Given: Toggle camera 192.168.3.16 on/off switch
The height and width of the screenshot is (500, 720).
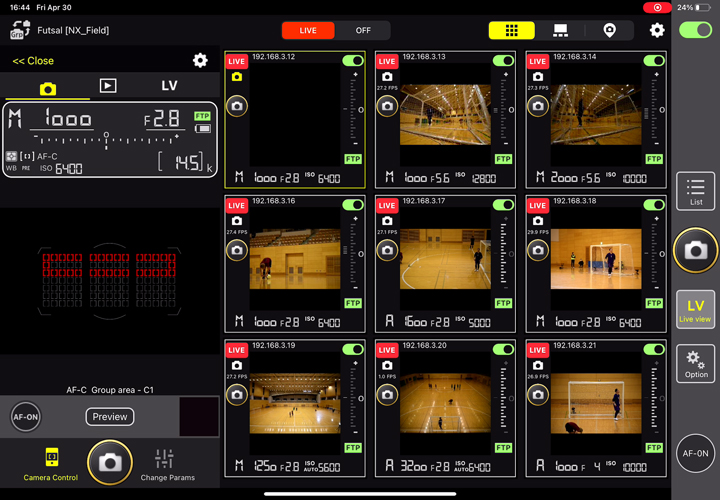Looking at the screenshot, I should (x=353, y=205).
